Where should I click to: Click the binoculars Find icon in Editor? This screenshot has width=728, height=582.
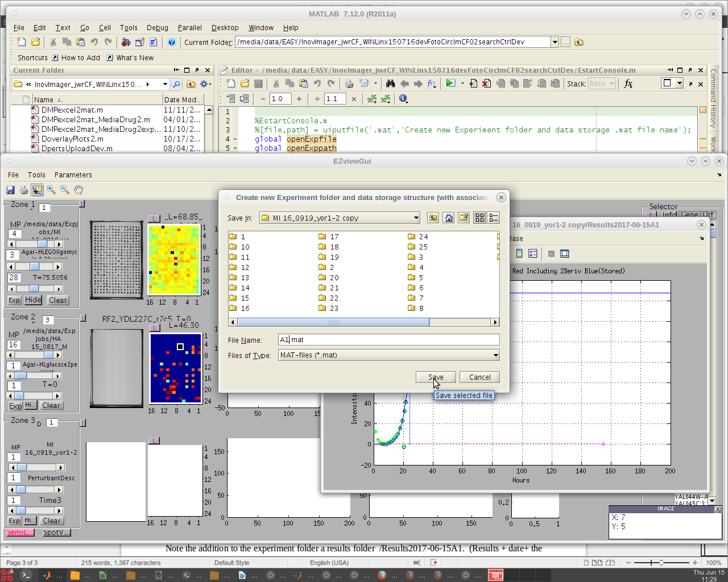390,84
